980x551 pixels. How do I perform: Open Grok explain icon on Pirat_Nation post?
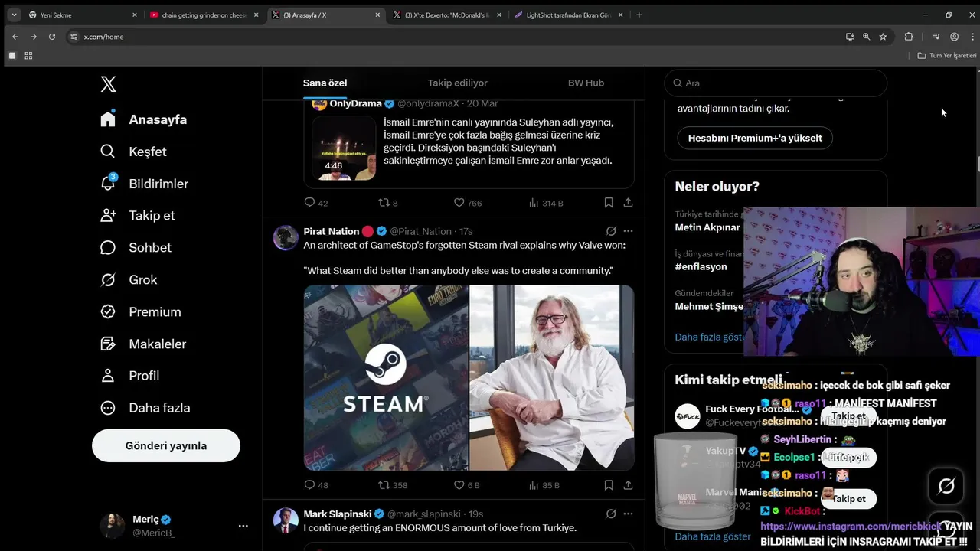[x=611, y=231]
